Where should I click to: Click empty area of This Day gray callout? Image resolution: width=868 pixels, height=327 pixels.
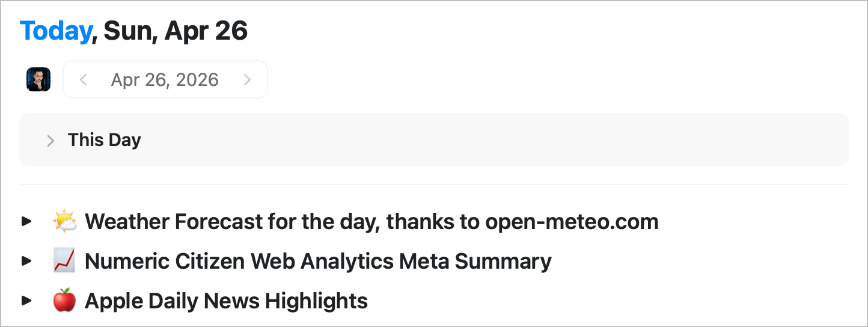[481, 139]
